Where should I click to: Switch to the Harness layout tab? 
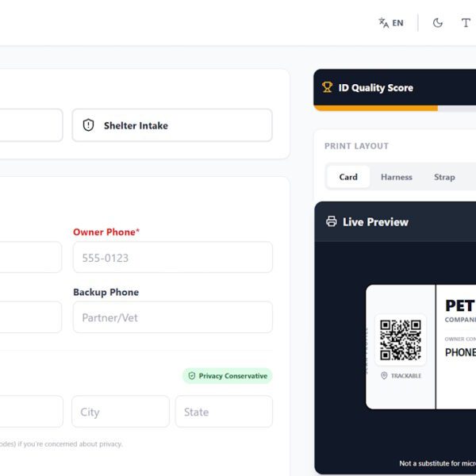tap(396, 177)
